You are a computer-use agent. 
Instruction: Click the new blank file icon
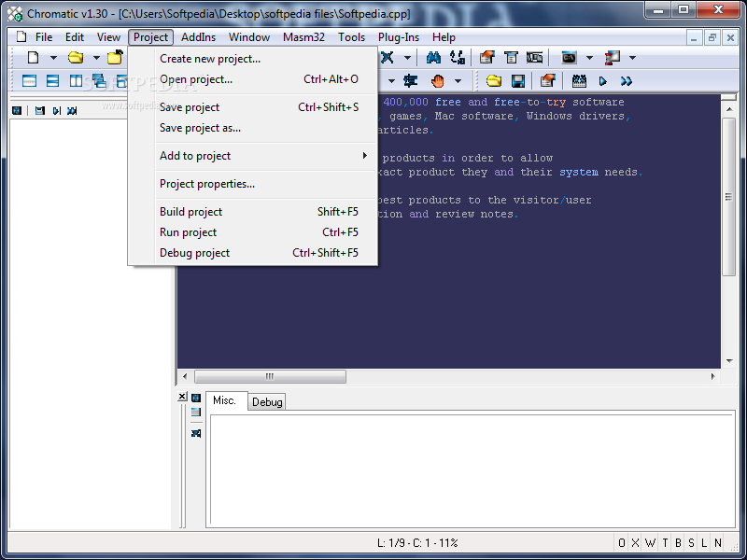33,58
